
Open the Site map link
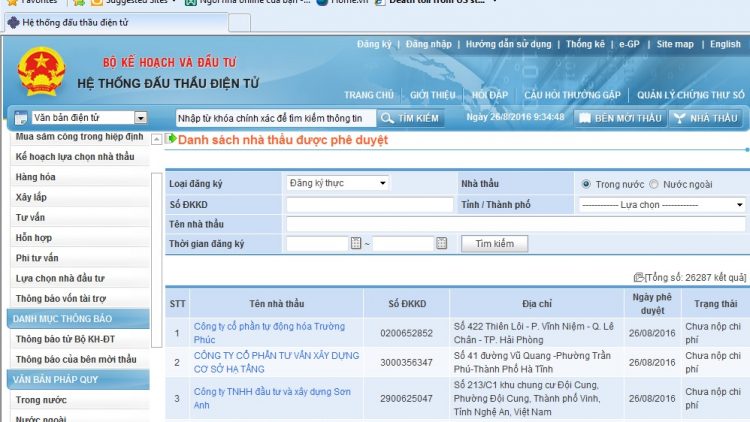(674, 44)
